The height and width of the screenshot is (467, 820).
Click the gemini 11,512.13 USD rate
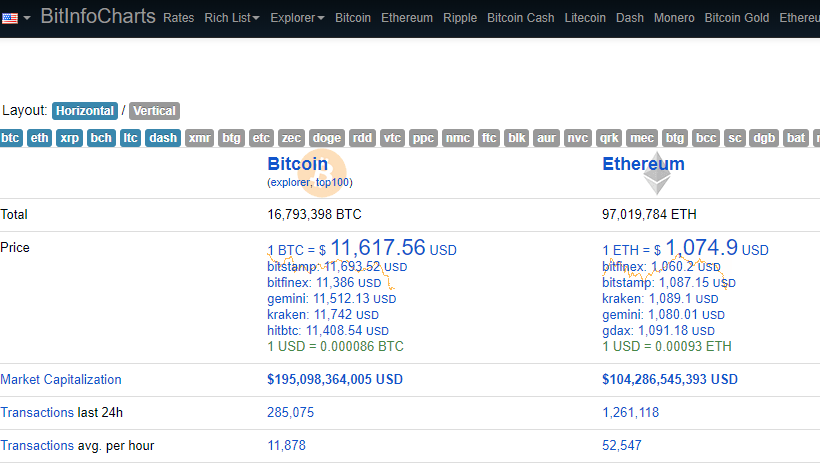[332, 299]
